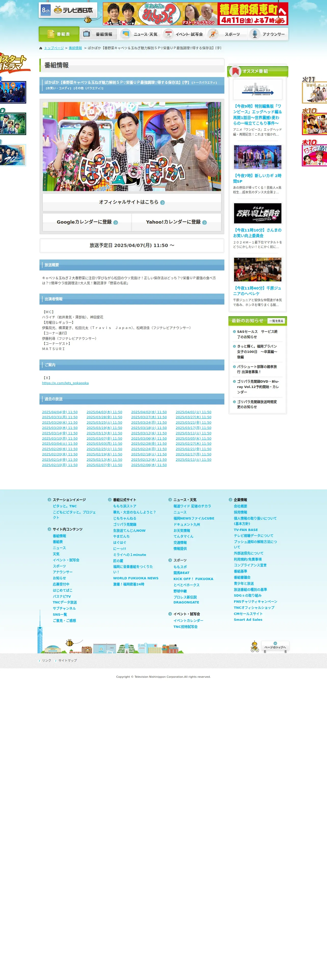327x980 pixels.
Task: Open ゴリパラ見聞録放送時間変更のお知らせ
Action: click(x=257, y=405)
